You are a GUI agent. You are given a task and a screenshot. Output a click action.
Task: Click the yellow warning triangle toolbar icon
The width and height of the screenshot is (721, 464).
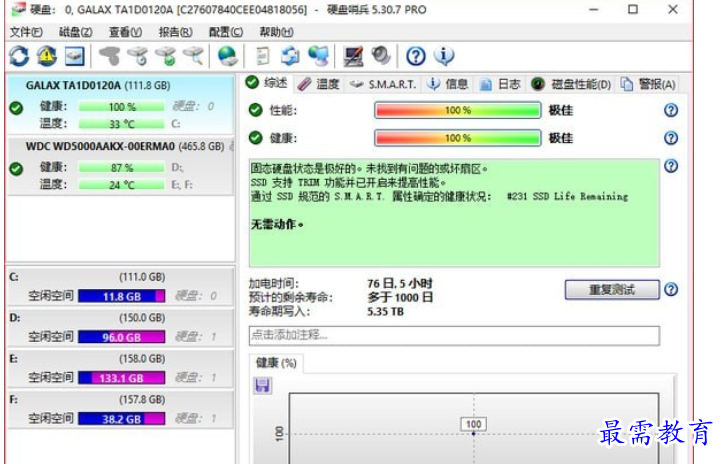coord(46,56)
